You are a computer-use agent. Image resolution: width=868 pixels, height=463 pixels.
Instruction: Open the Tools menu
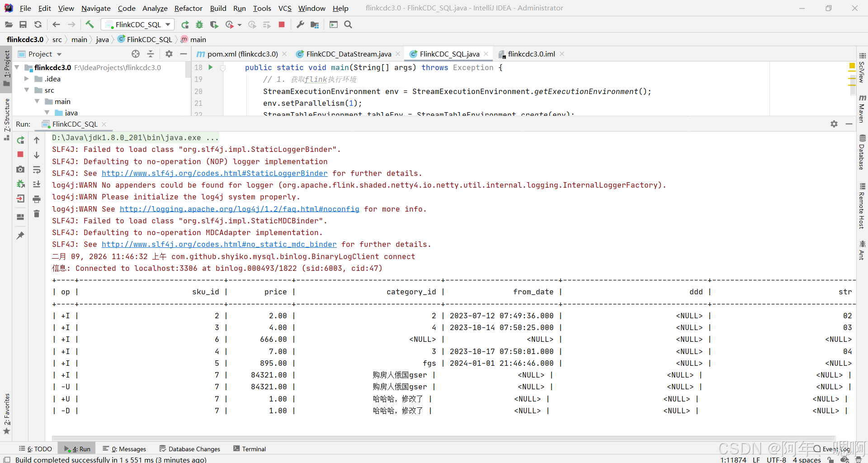(x=262, y=8)
